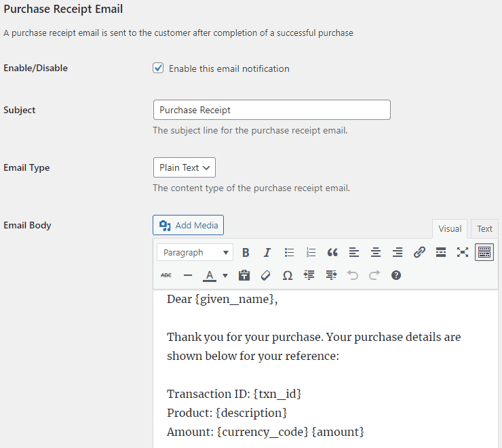Open the text color picker arrow
This screenshot has height=448, width=502.
click(x=225, y=275)
